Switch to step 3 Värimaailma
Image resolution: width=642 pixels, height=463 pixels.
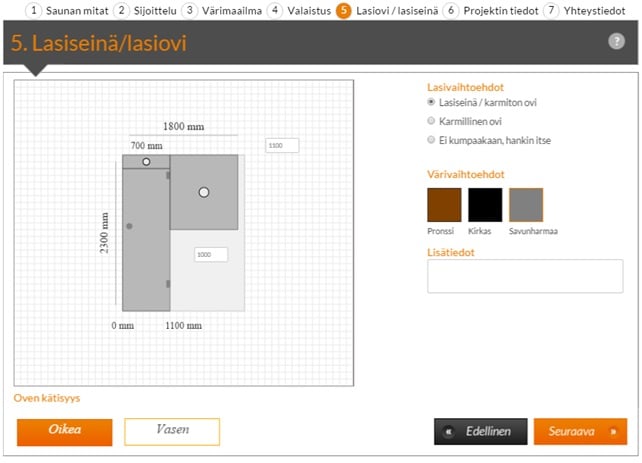click(x=221, y=10)
